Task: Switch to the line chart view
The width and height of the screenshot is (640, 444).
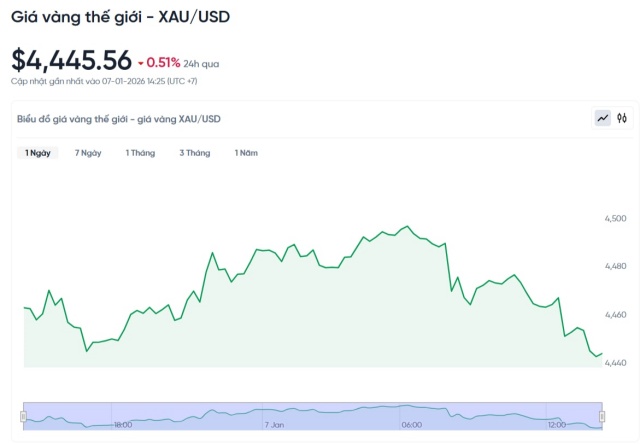Action: click(603, 118)
